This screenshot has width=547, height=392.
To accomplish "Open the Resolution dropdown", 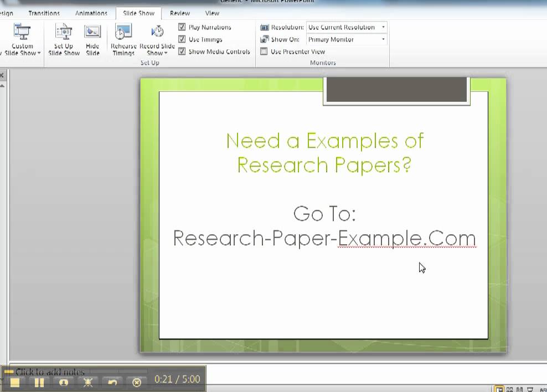I will 347,27.
